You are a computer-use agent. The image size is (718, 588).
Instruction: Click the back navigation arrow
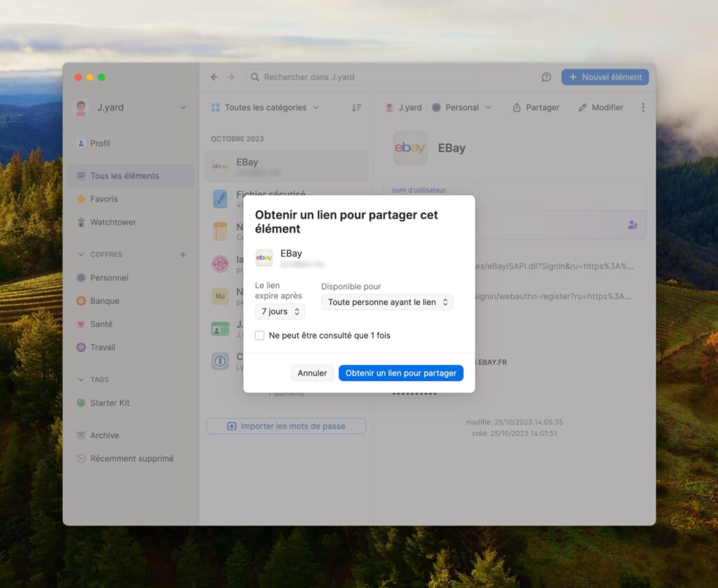pyautogui.click(x=215, y=77)
